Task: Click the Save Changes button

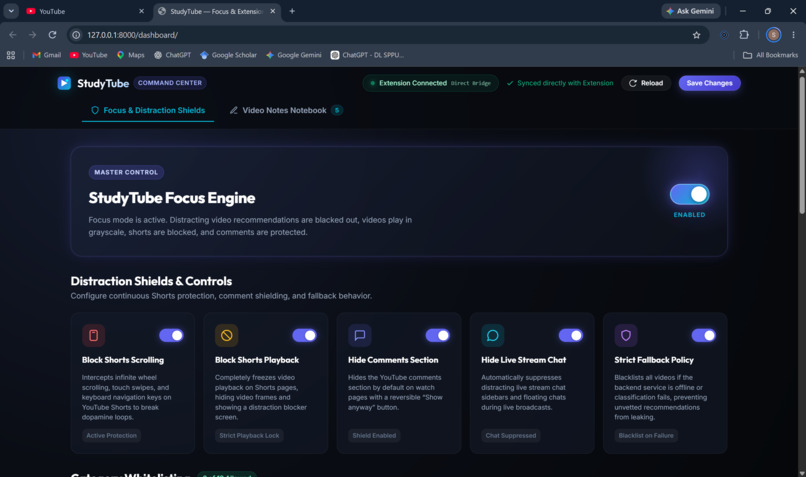Action: pos(709,83)
